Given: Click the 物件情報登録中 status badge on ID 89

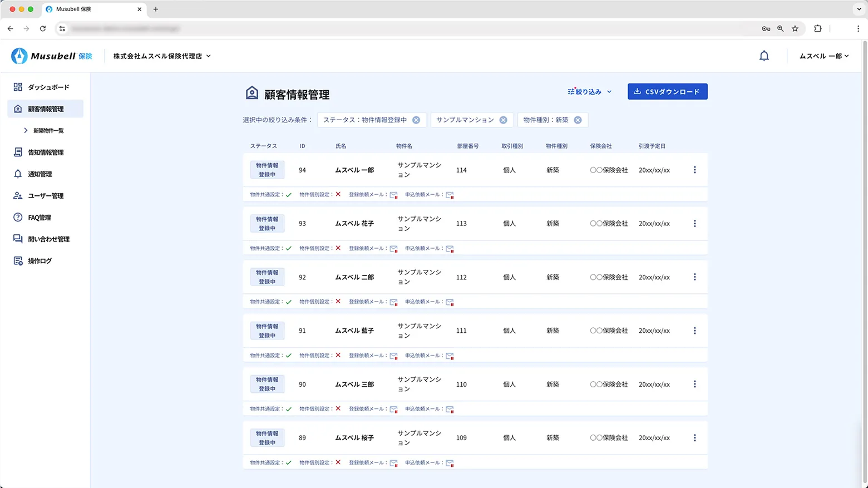Looking at the screenshot, I should [x=267, y=437].
